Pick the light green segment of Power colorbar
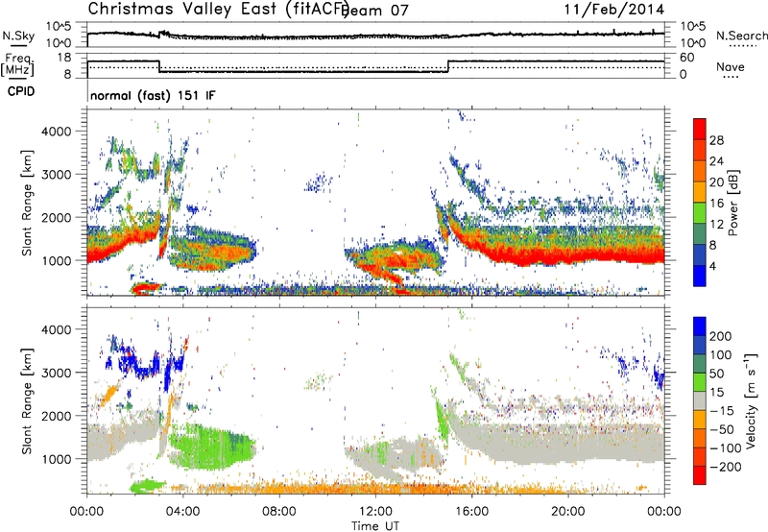The image size is (768, 532). click(x=700, y=213)
